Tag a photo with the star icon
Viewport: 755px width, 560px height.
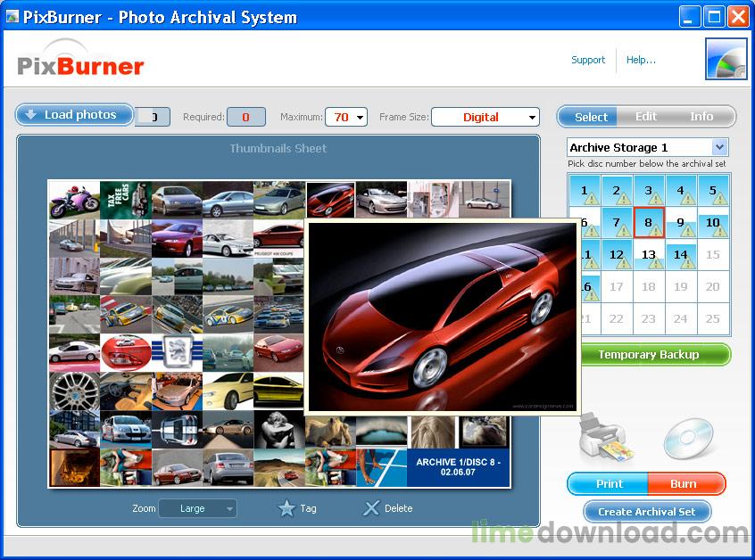pyautogui.click(x=286, y=508)
